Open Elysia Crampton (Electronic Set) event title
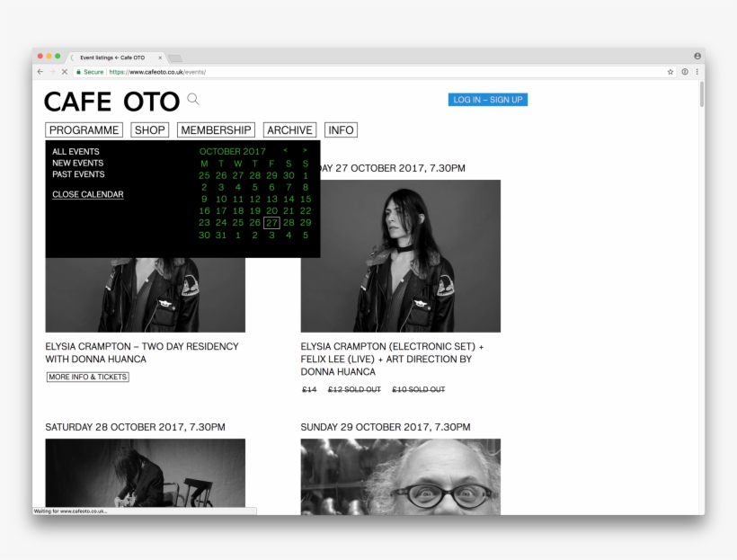This screenshot has width=737, height=560. 392,359
